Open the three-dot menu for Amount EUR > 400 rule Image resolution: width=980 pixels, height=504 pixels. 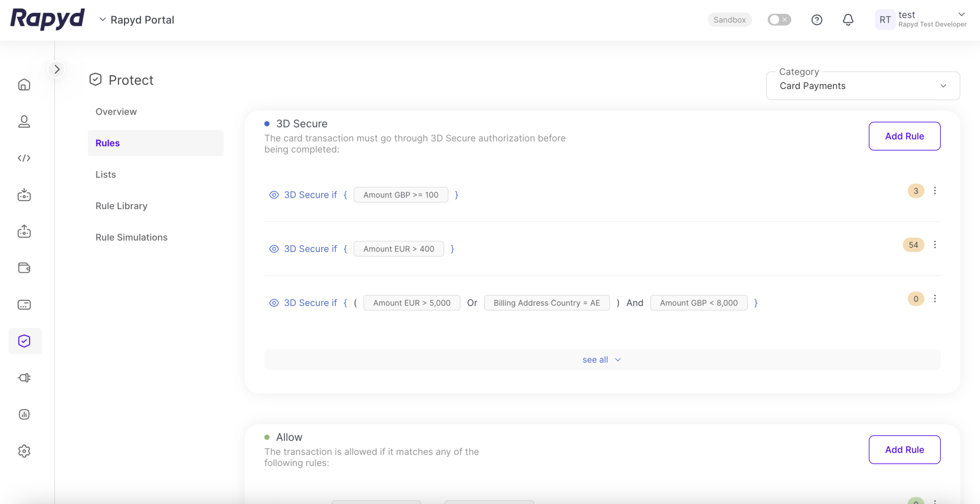(935, 245)
